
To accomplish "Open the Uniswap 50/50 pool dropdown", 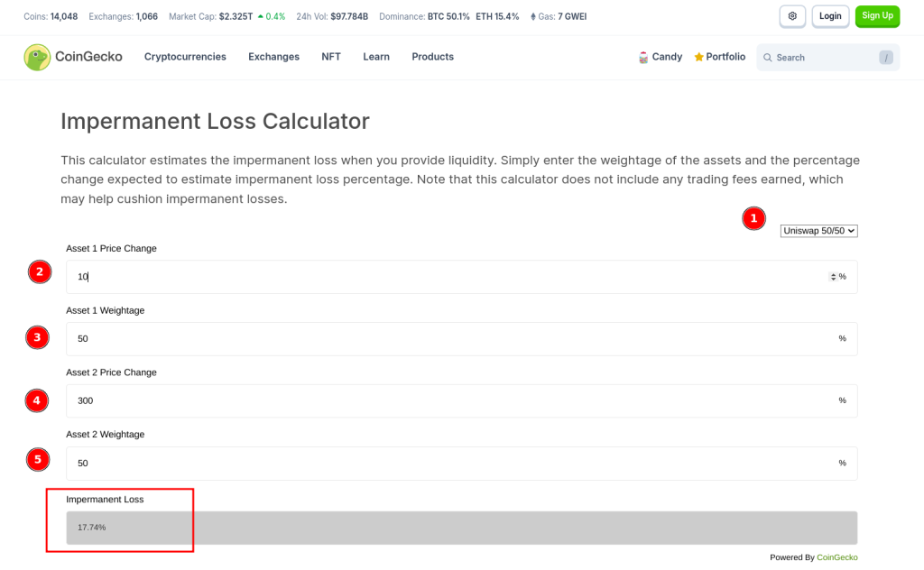I will tap(818, 231).
